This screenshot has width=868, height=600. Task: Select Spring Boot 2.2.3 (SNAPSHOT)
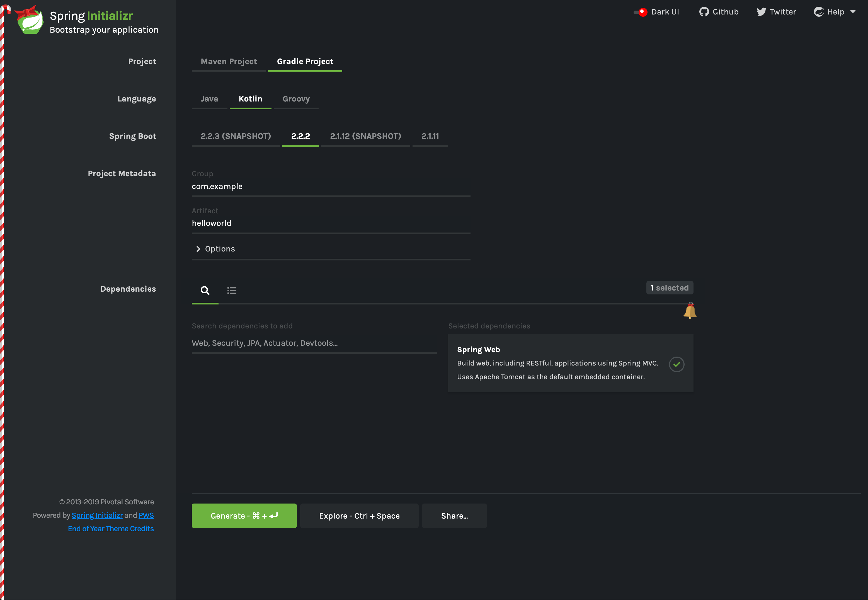click(x=236, y=136)
